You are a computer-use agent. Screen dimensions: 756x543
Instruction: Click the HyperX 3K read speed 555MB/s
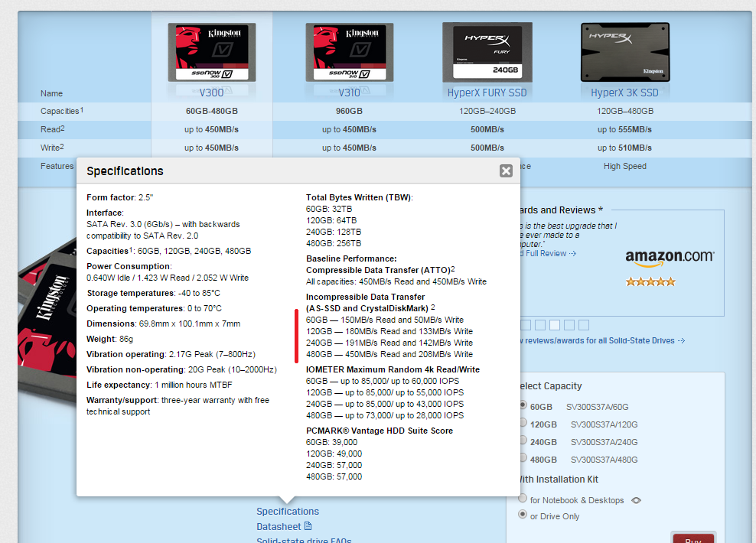(x=625, y=129)
